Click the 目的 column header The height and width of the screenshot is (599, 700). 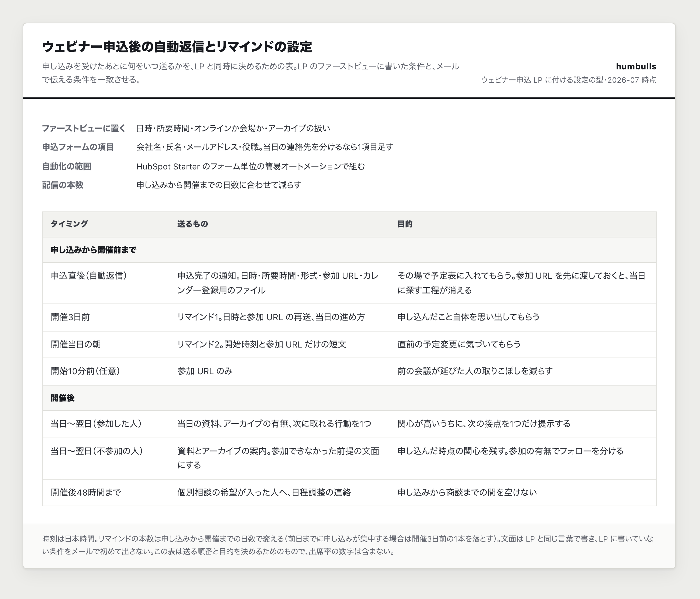[x=523, y=224]
